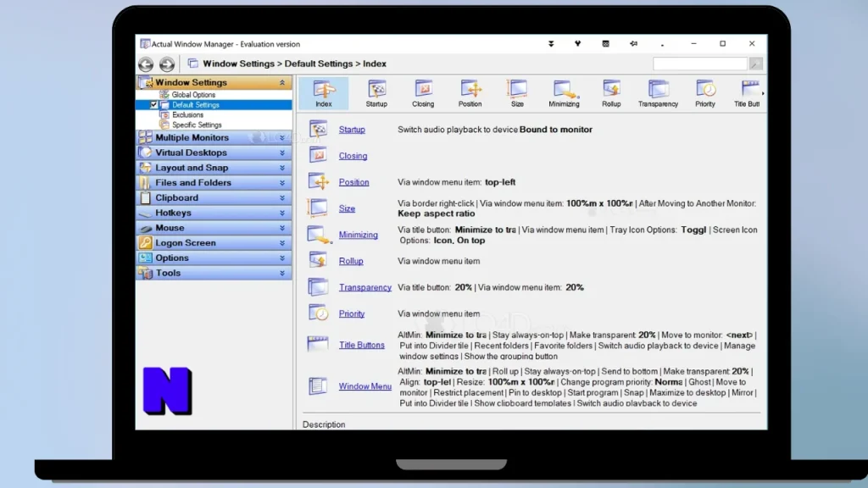Expand the Files and Folders section
Screen dimensions: 868x488
[x=282, y=183]
